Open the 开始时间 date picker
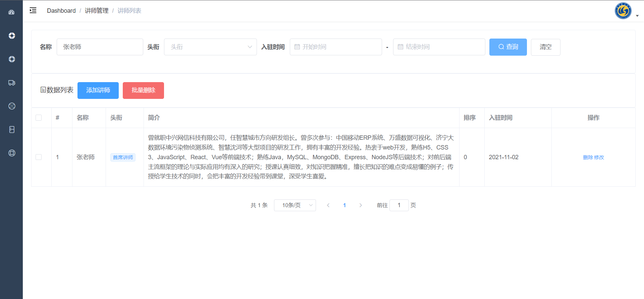This screenshot has height=299, width=644. (336, 47)
